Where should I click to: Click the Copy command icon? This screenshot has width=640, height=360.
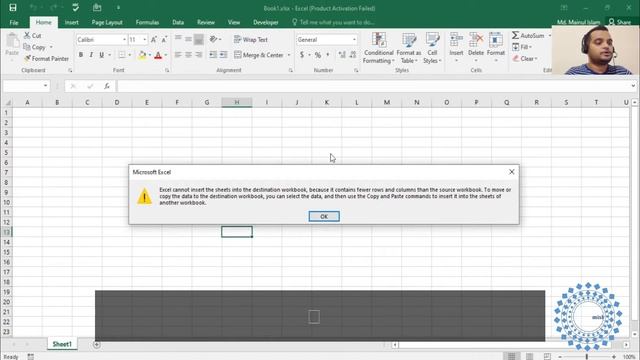27,47
